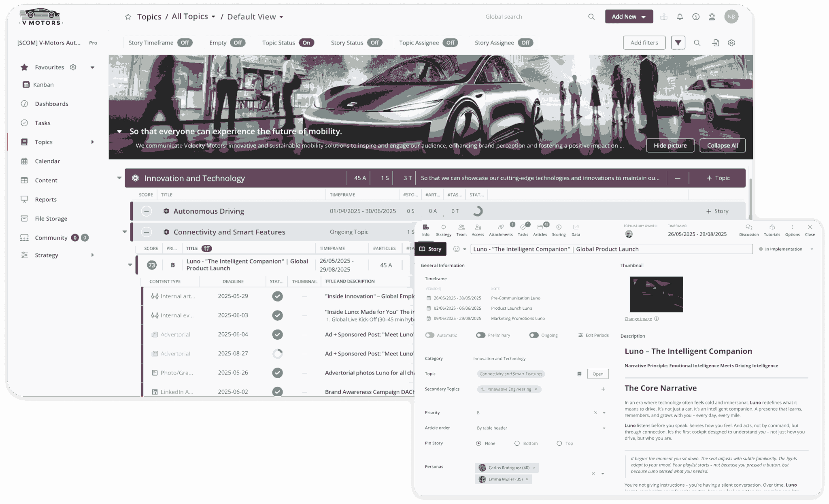Click Open button beside Topic field
The image size is (829, 504).
click(597, 374)
